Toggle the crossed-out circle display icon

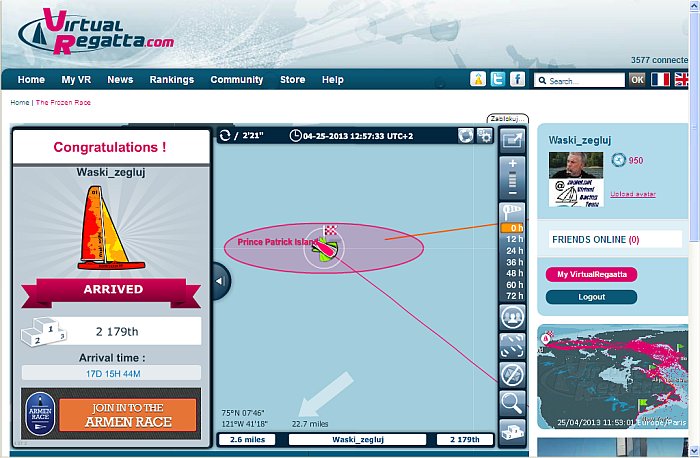coord(512,373)
